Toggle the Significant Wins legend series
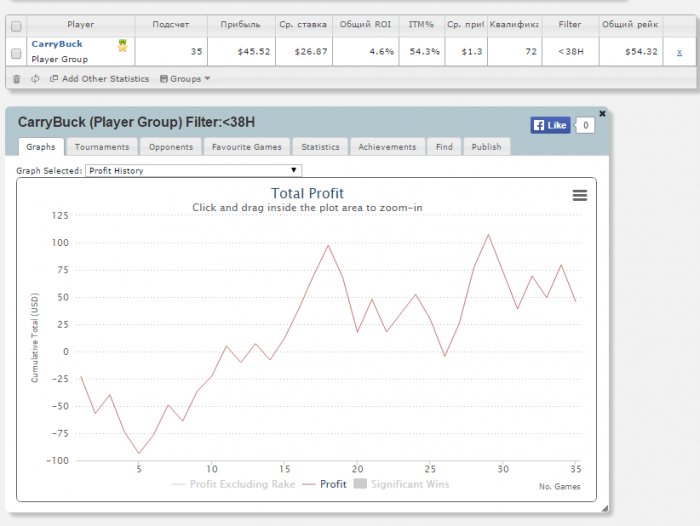The height and width of the screenshot is (526, 700). pyautogui.click(x=401, y=484)
